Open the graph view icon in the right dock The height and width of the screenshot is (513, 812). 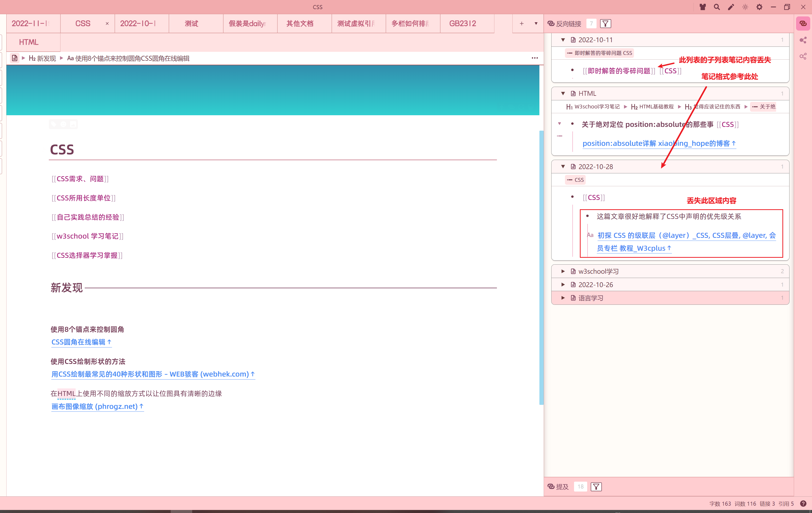coord(803,40)
